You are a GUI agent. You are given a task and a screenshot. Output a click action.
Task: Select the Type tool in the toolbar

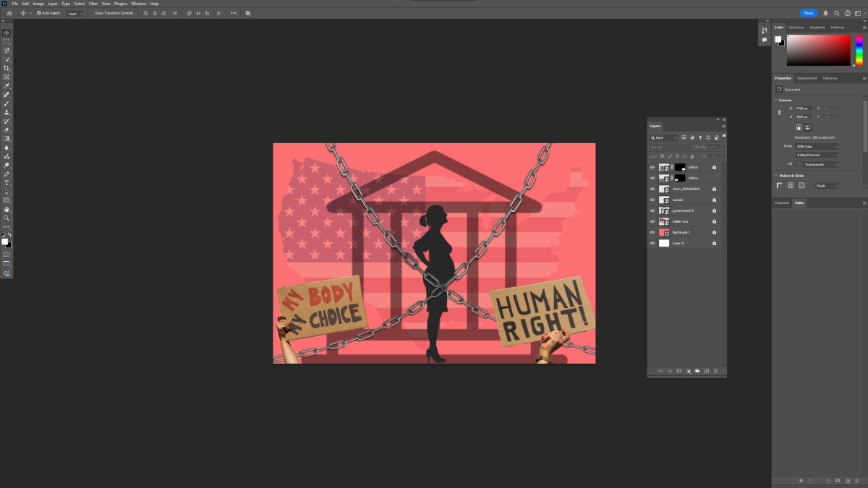click(7, 183)
